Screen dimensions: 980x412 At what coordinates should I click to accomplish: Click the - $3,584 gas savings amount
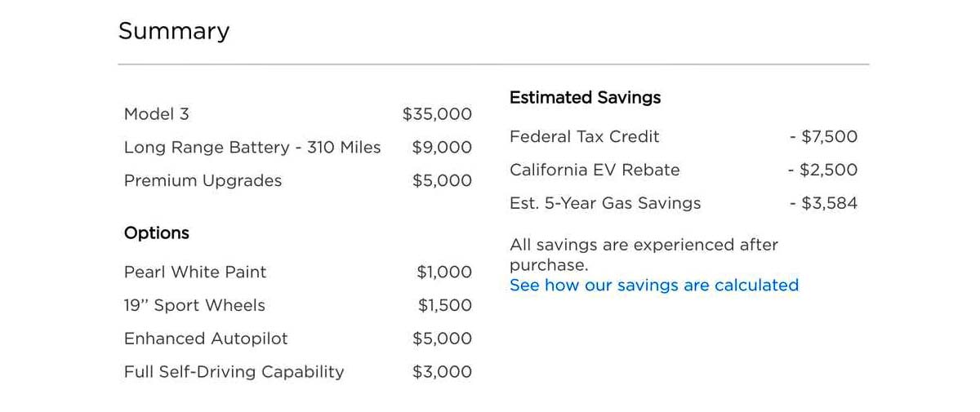click(x=823, y=204)
